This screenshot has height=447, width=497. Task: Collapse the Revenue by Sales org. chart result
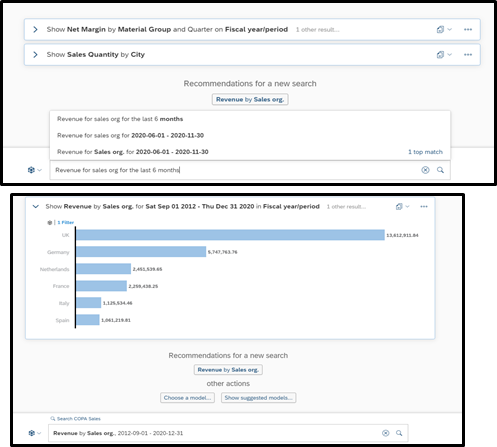[36, 206]
